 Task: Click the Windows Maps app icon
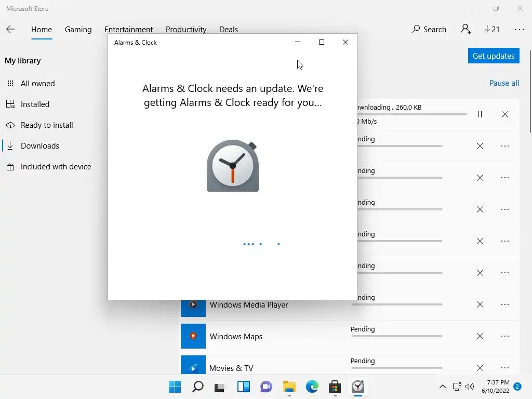(193, 336)
